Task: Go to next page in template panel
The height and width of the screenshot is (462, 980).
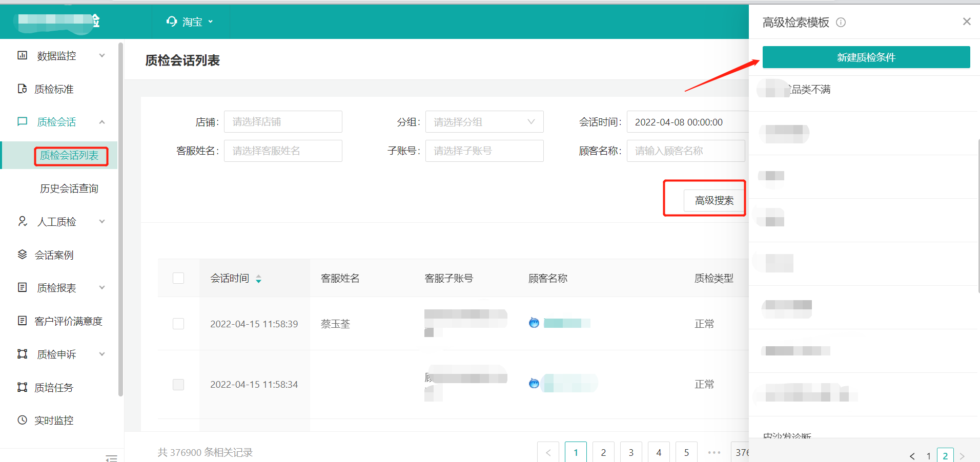Action: point(962,456)
